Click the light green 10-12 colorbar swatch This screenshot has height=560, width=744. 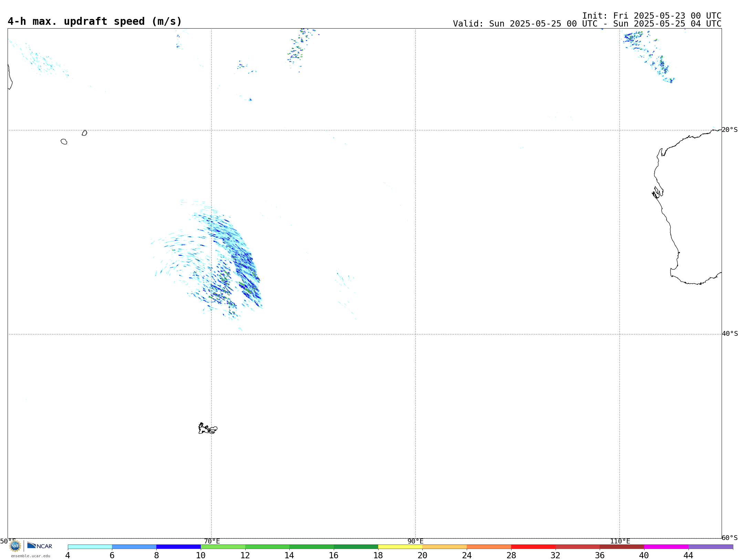pos(223,547)
